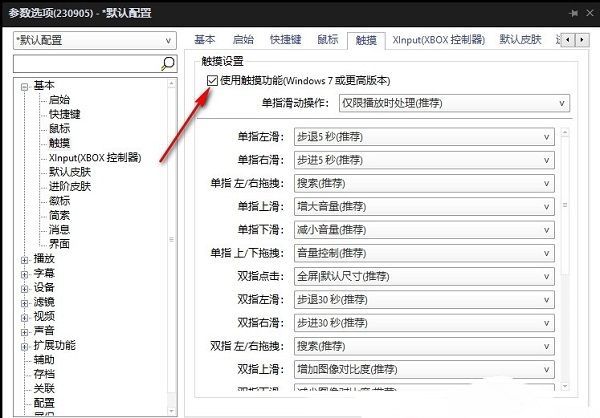Viewport: 600px width, 418px height.
Task: Open the 单指左滑 dropdown
Action: click(x=424, y=137)
